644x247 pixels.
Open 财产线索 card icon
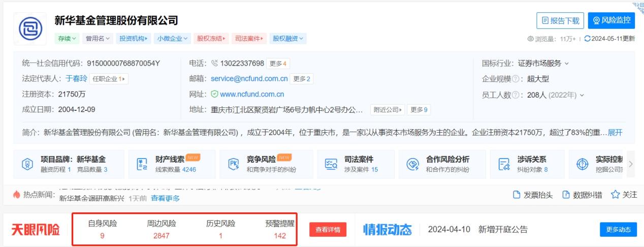pyautogui.click(x=142, y=164)
